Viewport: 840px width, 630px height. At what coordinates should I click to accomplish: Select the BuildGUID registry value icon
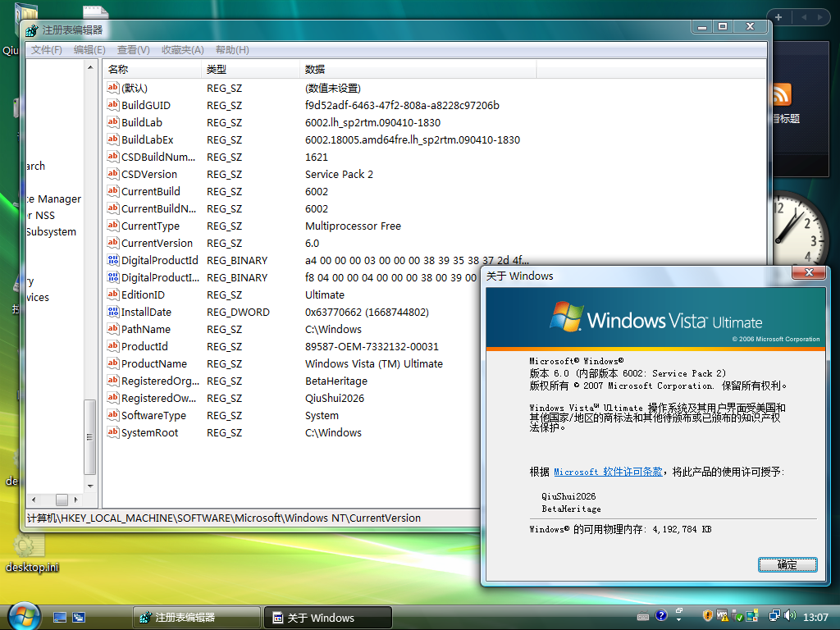[x=112, y=105]
